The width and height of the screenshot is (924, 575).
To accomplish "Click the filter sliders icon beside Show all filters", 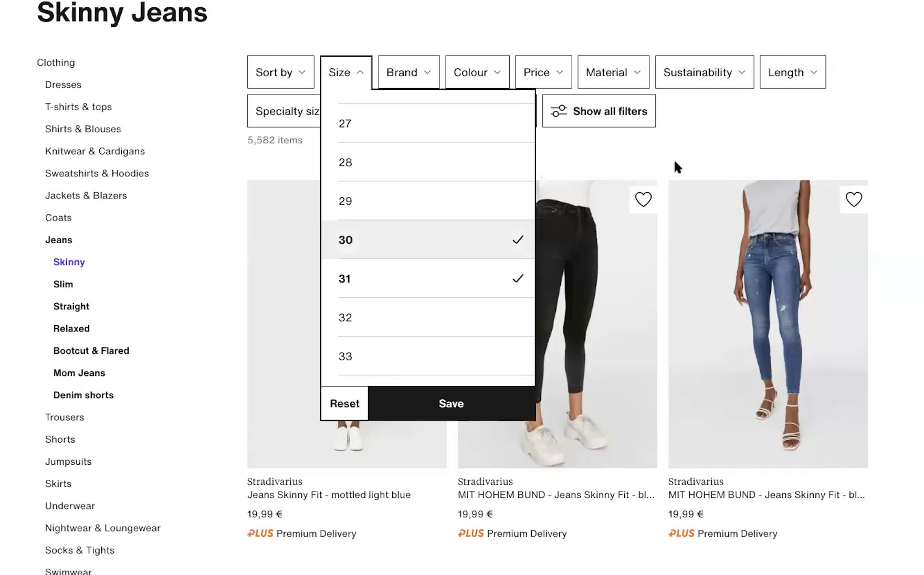I will 559,111.
